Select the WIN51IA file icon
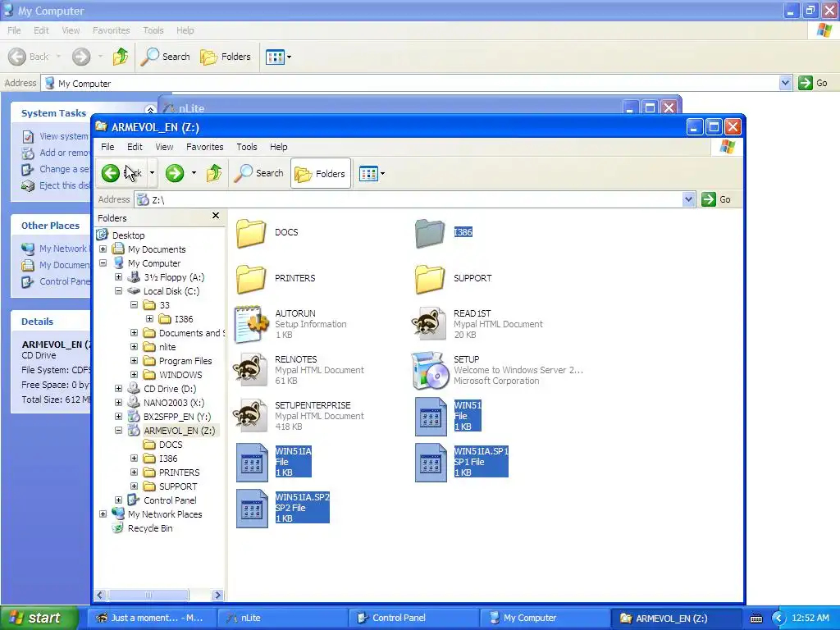Viewport: 840px width, 630px height. pyautogui.click(x=252, y=463)
